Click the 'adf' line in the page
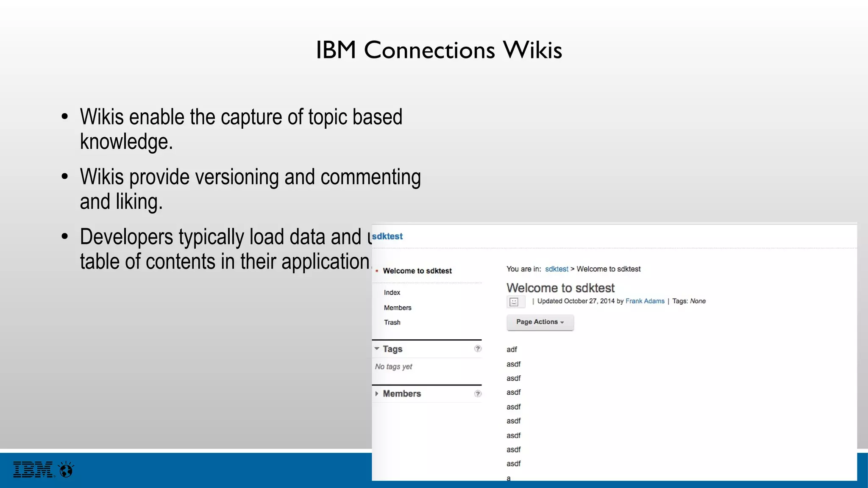868x488 pixels. pyautogui.click(x=512, y=349)
